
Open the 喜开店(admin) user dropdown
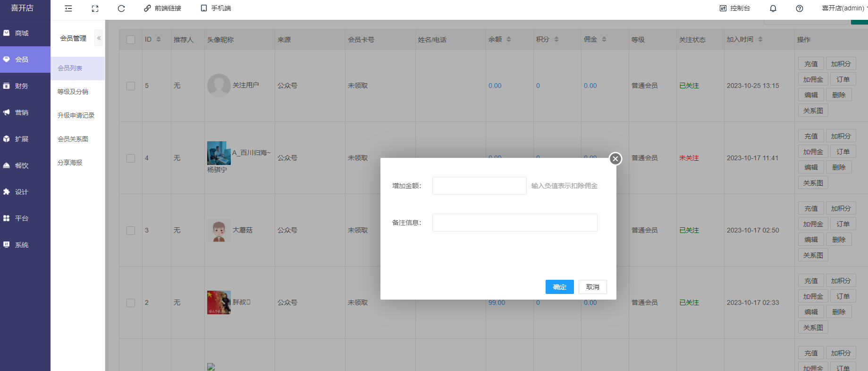pyautogui.click(x=844, y=9)
